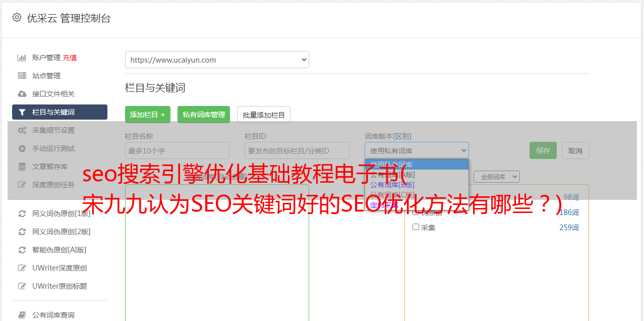Open UWriter深度原创 menu item

coord(60,268)
